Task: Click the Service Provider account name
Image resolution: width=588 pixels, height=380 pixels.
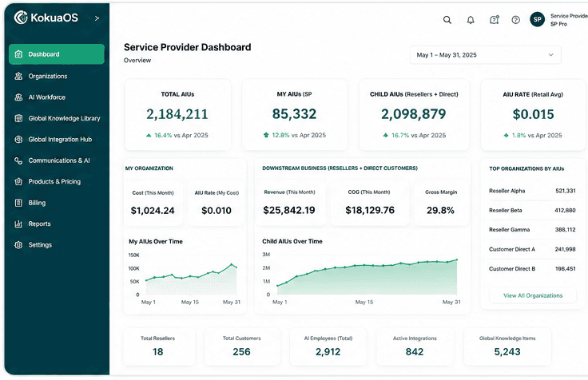Action: [x=569, y=16]
